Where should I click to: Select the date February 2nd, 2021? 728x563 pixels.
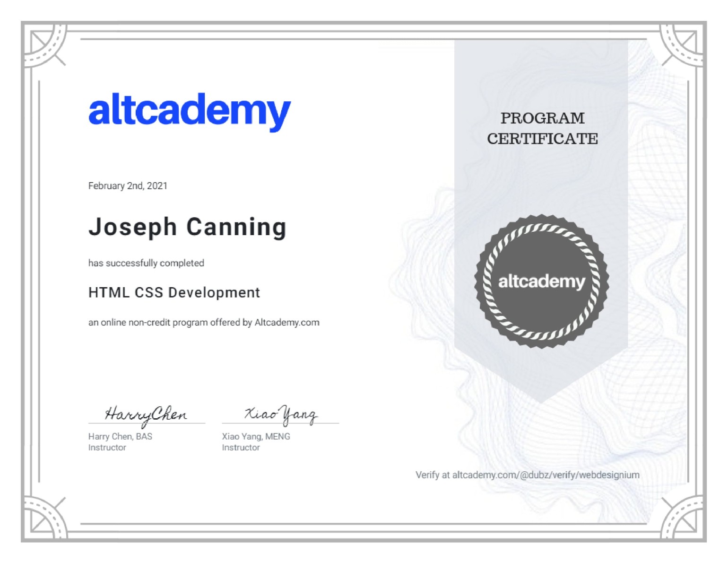(x=128, y=186)
